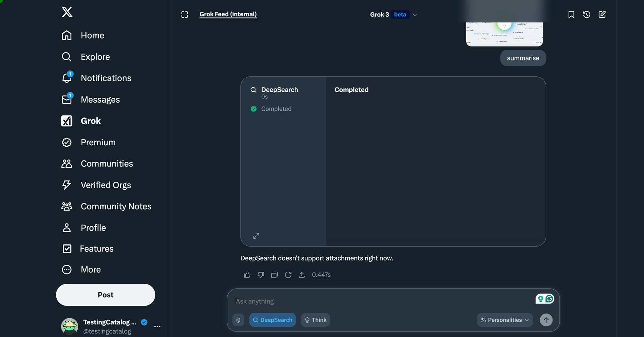Click the fullscreen focus mode icon
Image resolution: width=644 pixels, height=337 pixels.
(185, 14)
